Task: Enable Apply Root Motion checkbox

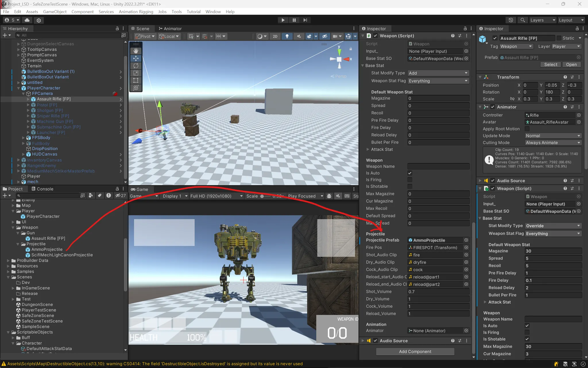Action: [x=527, y=129]
